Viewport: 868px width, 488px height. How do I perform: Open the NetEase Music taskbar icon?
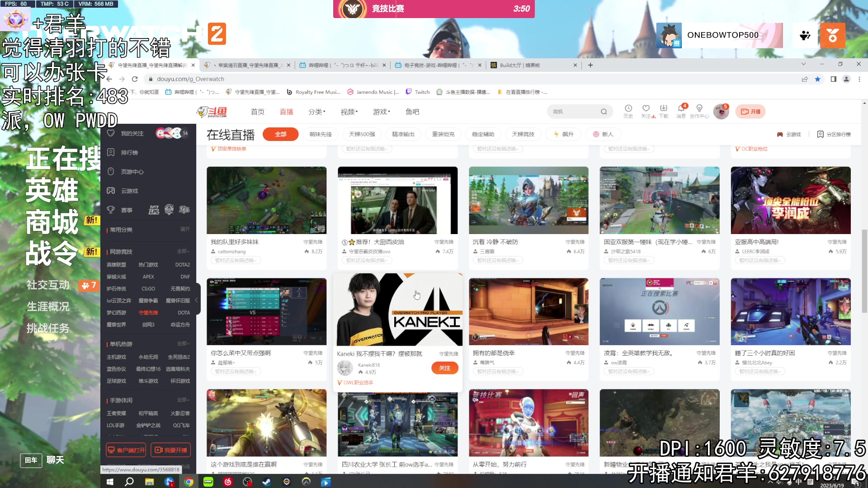click(x=228, y=482)
